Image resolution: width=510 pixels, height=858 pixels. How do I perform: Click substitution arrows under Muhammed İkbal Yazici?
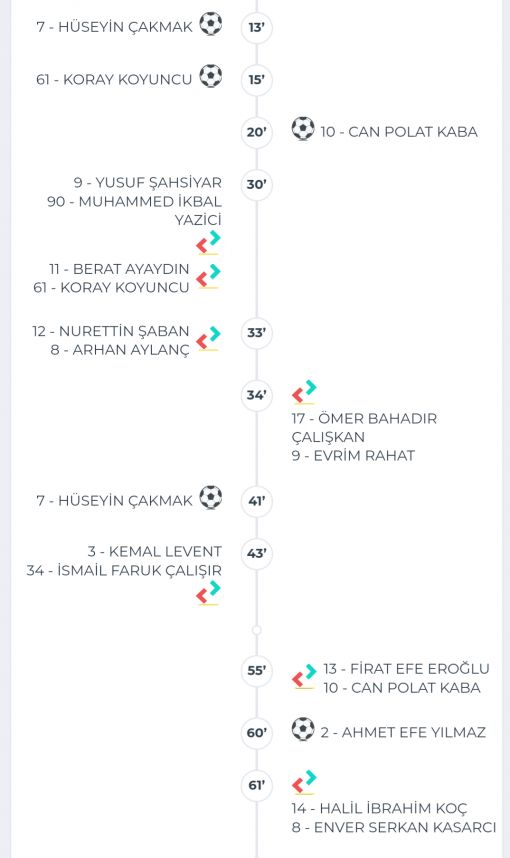(x=208, y=242)
